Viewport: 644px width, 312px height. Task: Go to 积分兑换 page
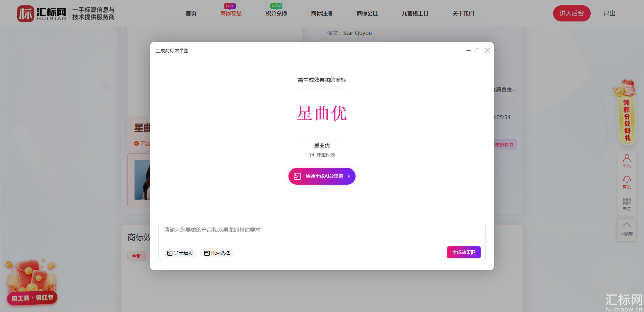[x=276, y=13]
